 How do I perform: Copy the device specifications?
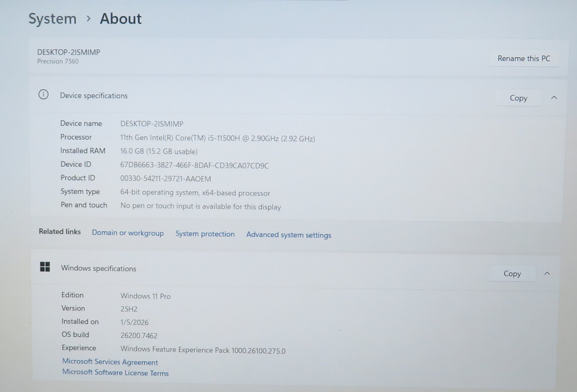(518, 98)
